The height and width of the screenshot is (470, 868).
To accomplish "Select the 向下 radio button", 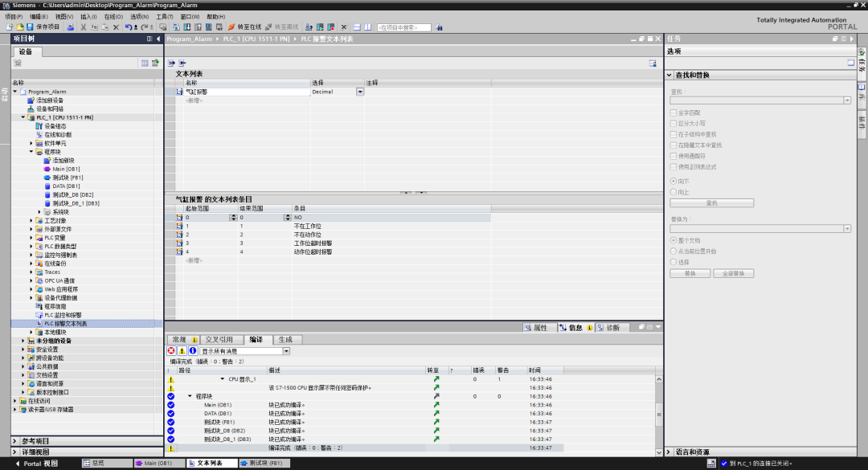I will [x=674, y=181].
